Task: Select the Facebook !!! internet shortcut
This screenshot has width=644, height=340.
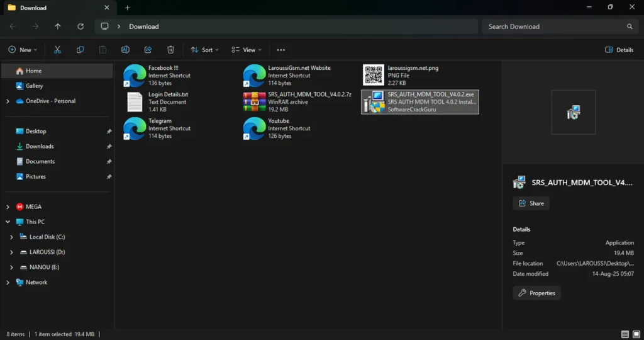Action: [x=158, y=75]
